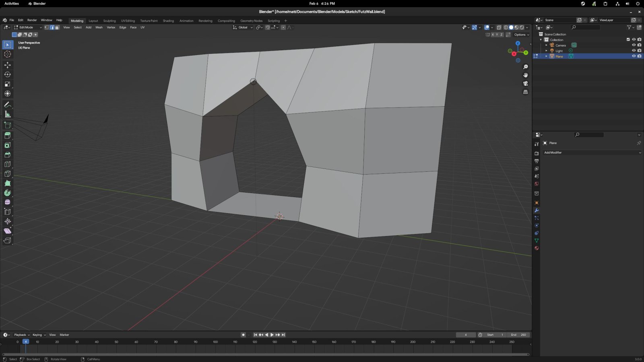
Task: Switch to Sculpting workspace tab
Action: point(109,21)
